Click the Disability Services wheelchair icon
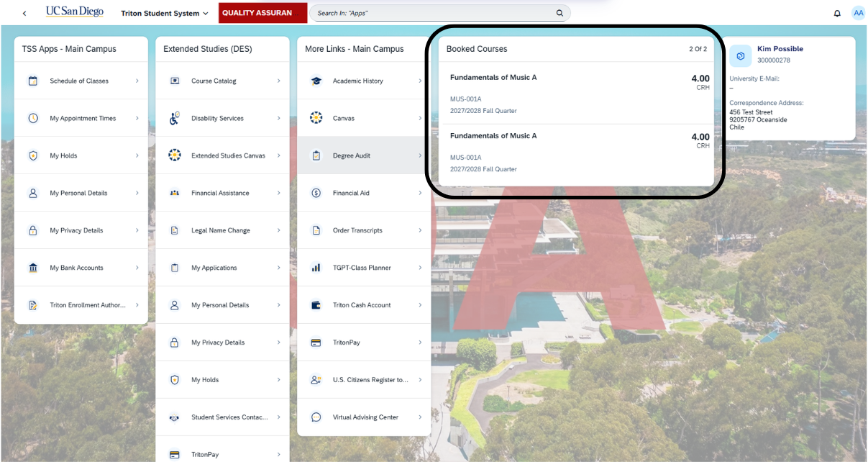Viewport: 868px width, 462px height. pos(174,118)
